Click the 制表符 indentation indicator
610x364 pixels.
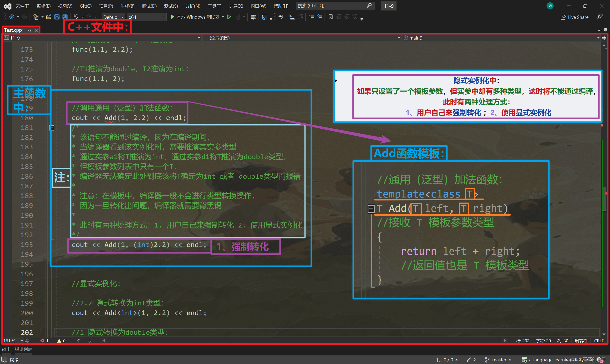click(x=581, y=341)
